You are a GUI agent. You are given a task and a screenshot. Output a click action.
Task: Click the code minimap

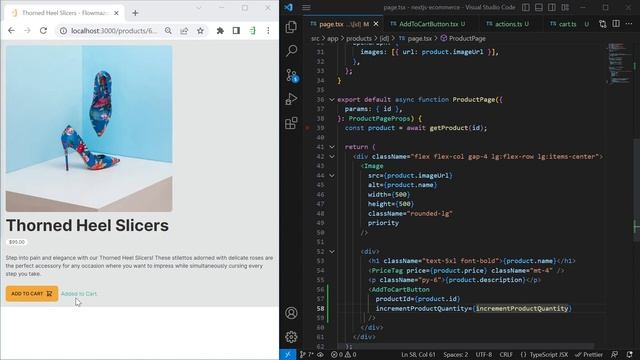pyautogui.click(x=619, y=63)
